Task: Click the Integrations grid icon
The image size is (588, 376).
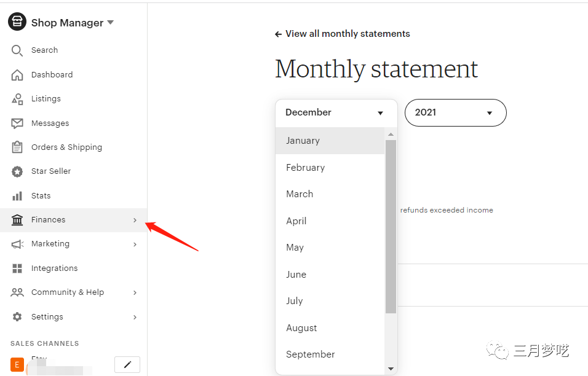Action: (x=17, y=268)
